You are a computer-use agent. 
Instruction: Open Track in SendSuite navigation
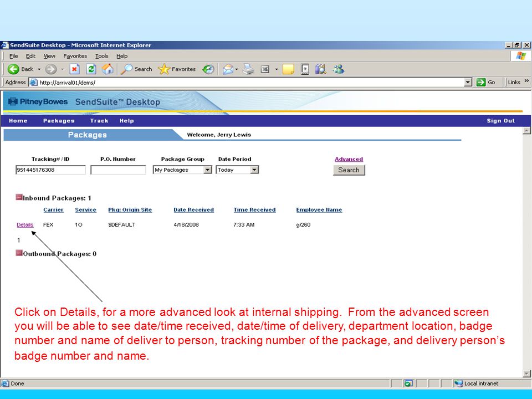(x=99, y=121)
